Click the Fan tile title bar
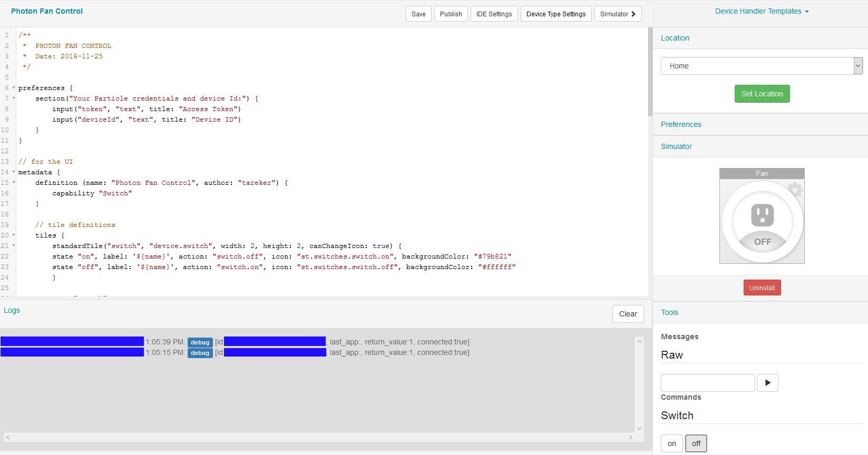Screen dimensions: 868x455 click(x=762, y=173)
